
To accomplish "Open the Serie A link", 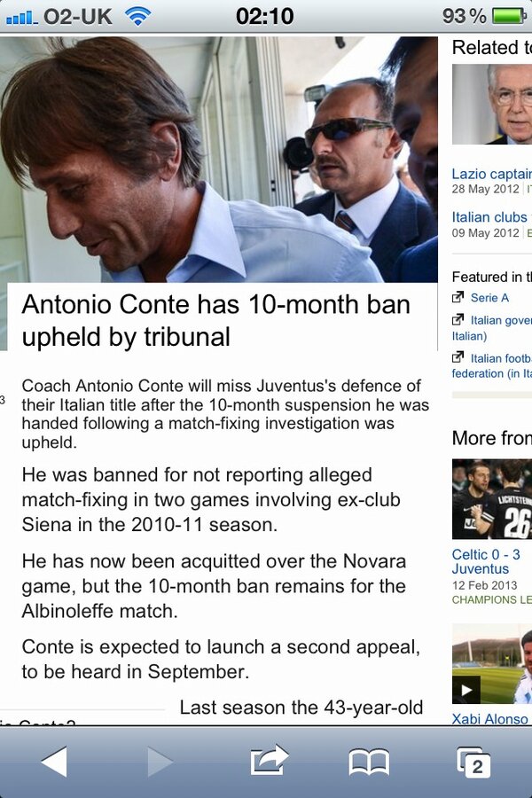I will [489, 298].
